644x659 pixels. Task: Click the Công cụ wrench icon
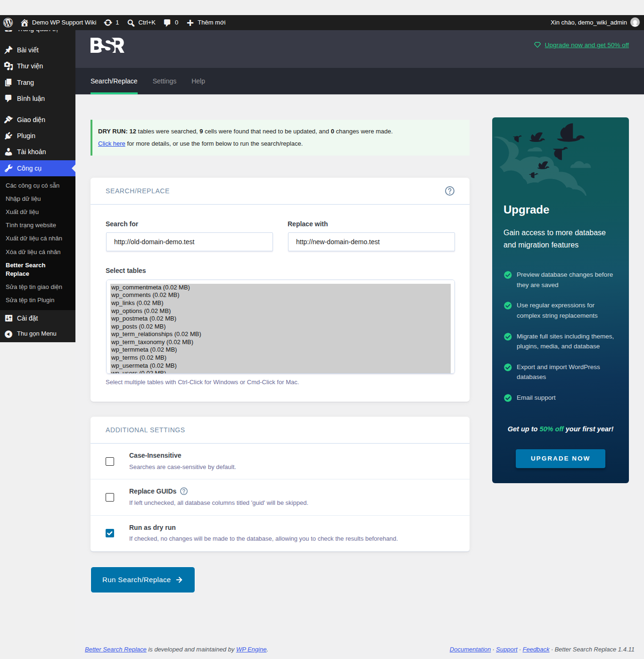[x=8, y=168]
